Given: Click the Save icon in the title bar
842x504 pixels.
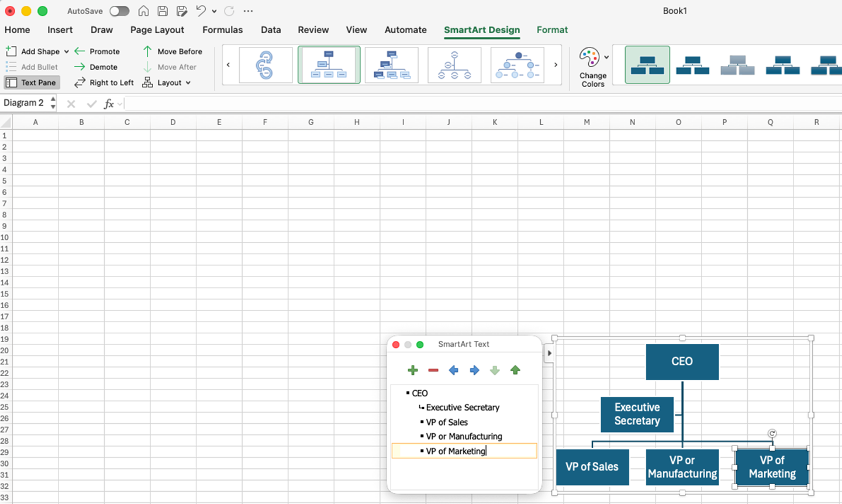Looking at the screenshot, I should [x=163, y=11].
